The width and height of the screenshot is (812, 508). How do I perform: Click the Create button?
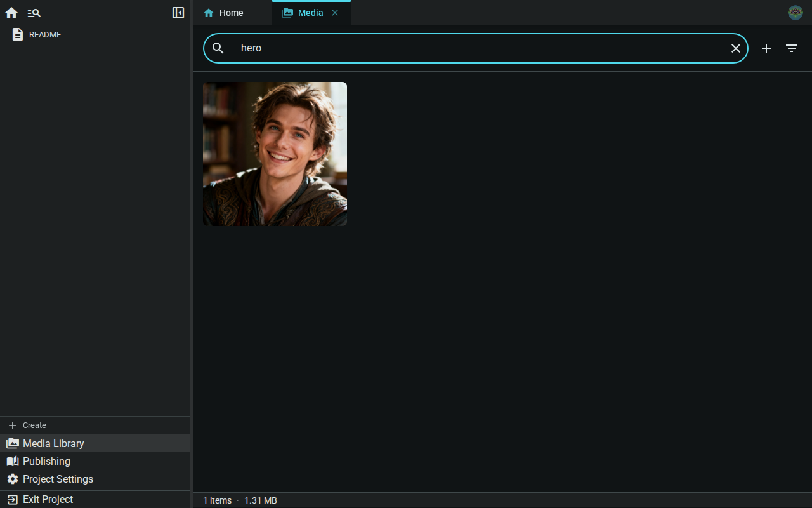click(x=95, y=425)
